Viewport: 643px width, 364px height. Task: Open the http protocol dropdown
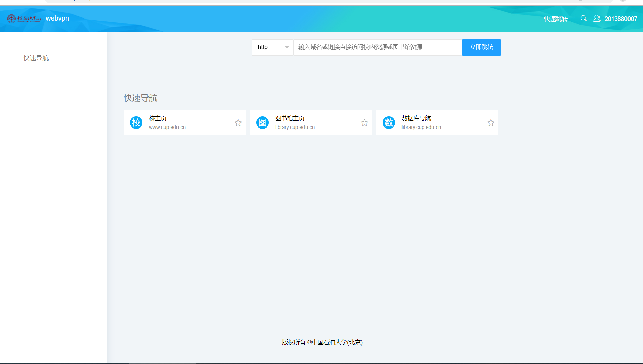click(272, 47)
